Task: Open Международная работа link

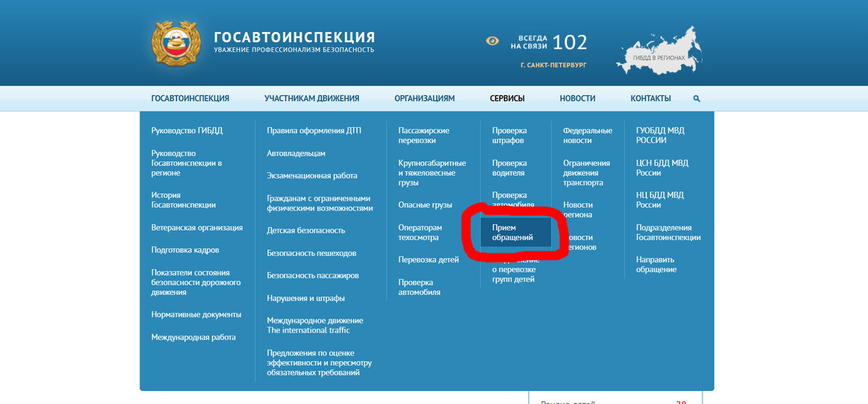Action: [193, 338]
